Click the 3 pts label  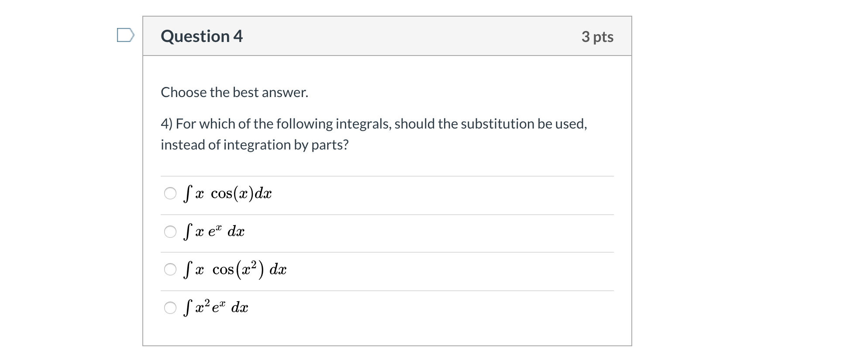click(x=597, y=37)
